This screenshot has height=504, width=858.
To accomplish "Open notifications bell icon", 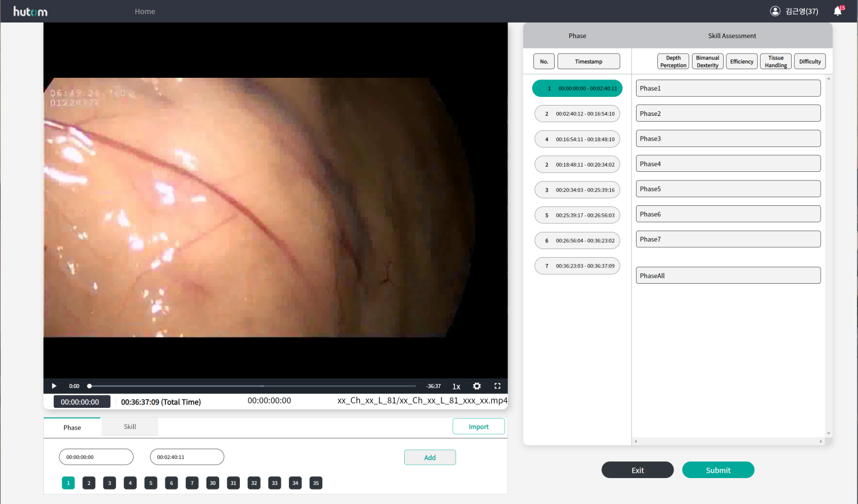I will 838,11.
